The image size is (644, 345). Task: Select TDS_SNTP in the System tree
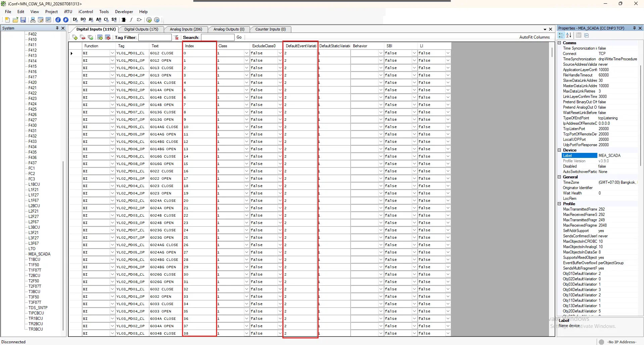pos(38,308)
